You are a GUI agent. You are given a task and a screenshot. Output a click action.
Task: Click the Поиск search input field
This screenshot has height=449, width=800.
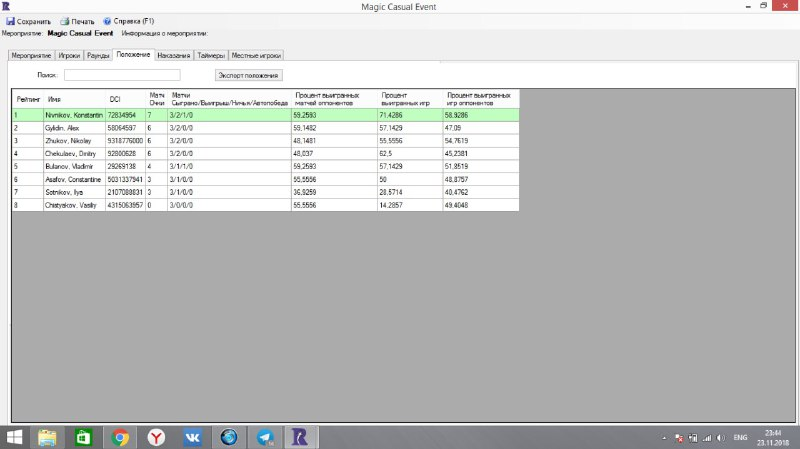tap(122, 75)
